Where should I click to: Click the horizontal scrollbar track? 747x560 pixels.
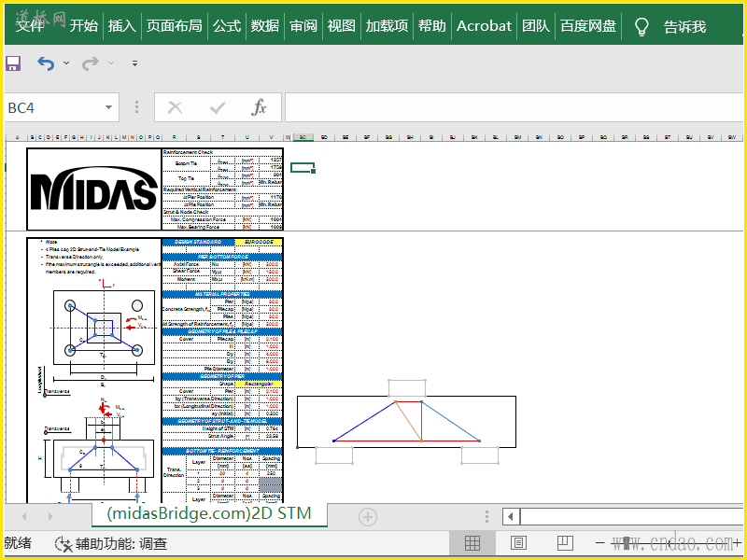click(x=631, y=517)
